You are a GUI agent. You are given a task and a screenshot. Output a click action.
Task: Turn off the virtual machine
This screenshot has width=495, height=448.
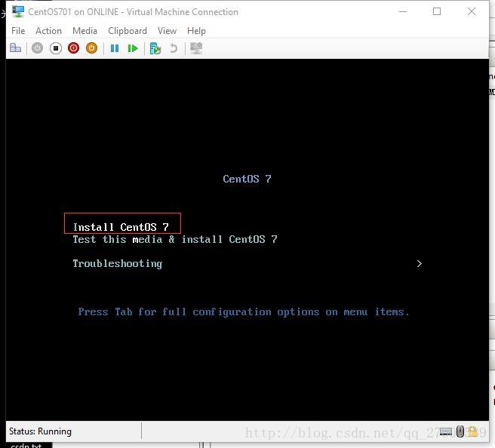point(56,48)
